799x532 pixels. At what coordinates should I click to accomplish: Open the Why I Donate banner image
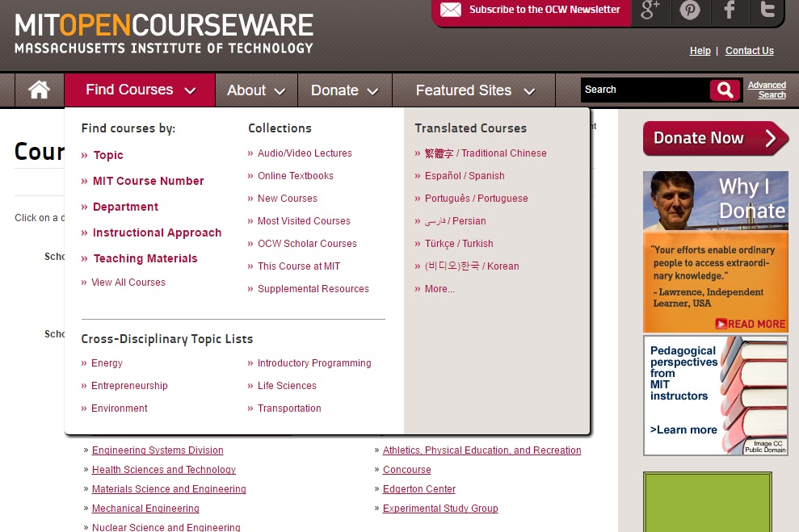715,250
